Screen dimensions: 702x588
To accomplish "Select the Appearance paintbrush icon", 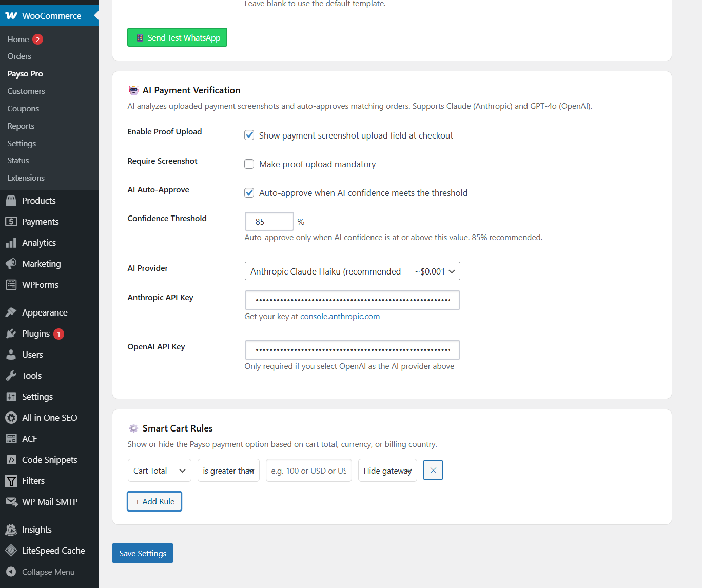I will pos(11,312).
